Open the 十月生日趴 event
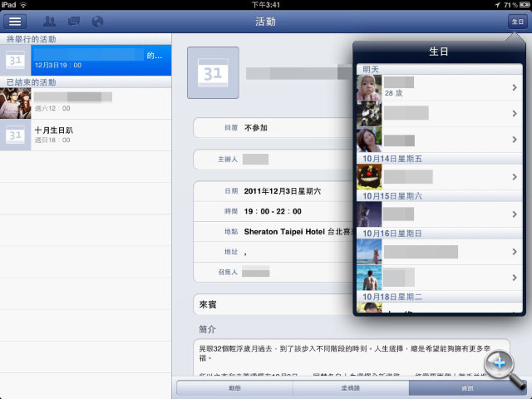 tap(86, 135)
